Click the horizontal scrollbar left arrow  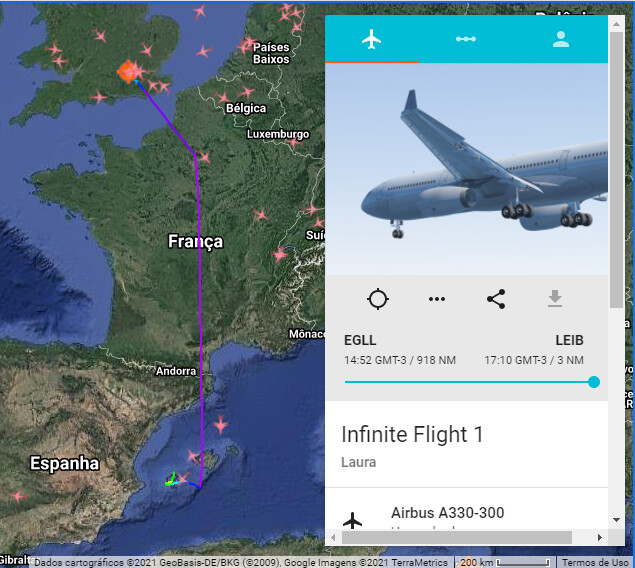point(333,538)
